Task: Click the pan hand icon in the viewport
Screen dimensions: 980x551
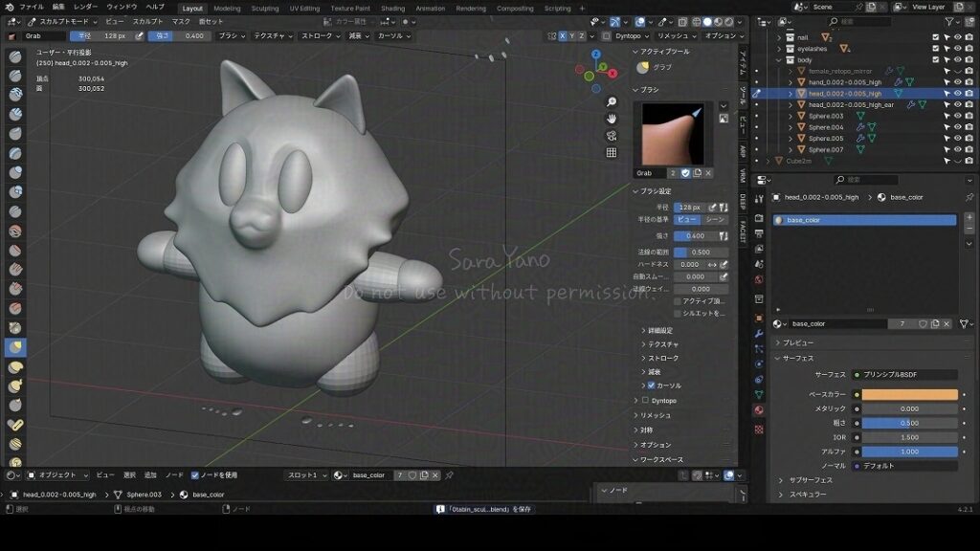Action: (612, 119)
